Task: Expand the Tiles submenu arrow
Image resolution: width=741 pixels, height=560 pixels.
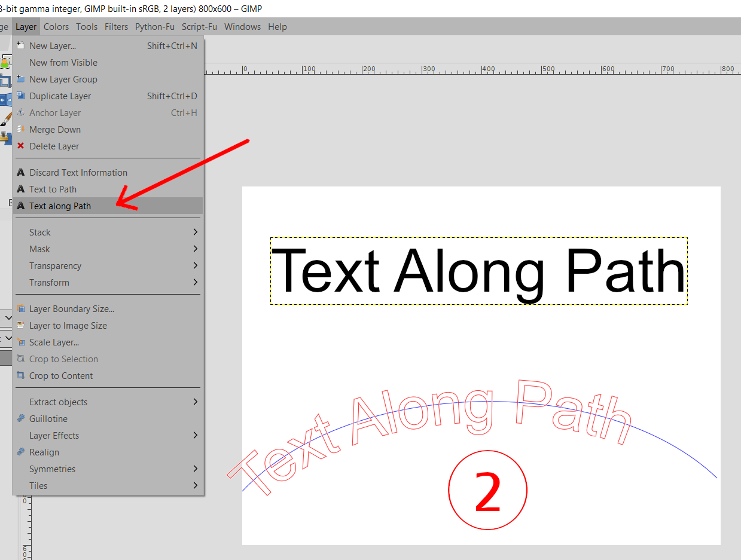Action: [x=195, y=485]
